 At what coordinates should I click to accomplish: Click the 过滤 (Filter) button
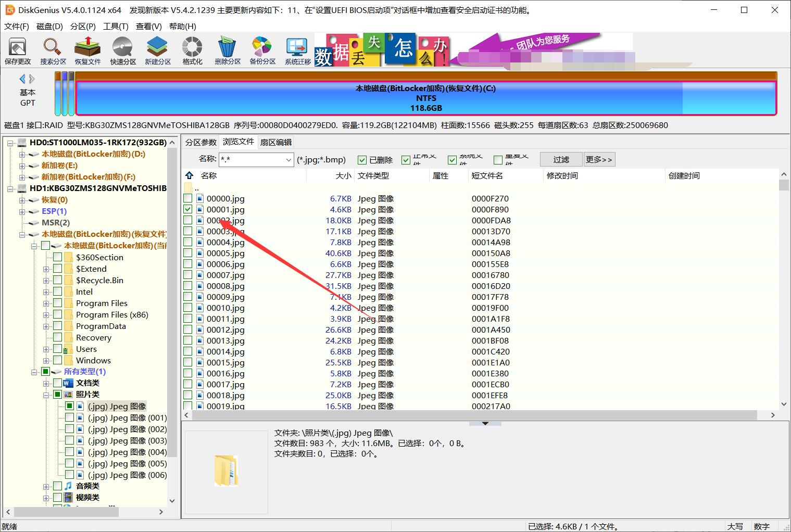pyautogui.click(x=561, y=159)
